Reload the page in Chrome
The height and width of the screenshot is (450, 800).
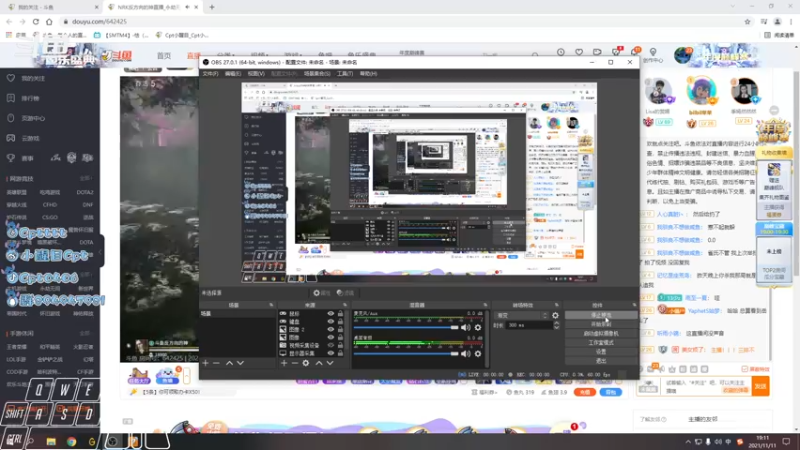[x=36, y=21]
